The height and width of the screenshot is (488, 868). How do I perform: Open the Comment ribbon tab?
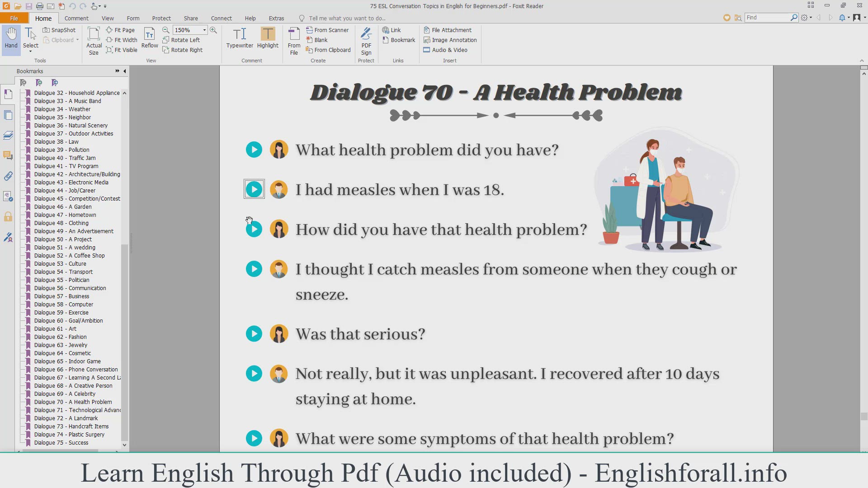point(76,18)
